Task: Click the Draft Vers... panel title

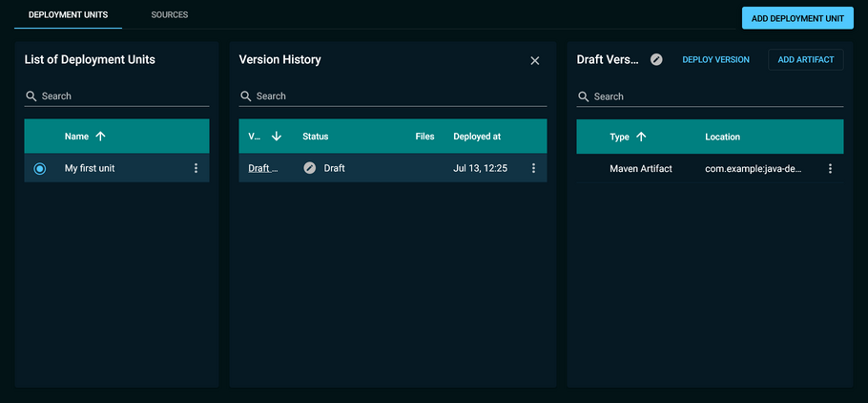Action: 608,60
